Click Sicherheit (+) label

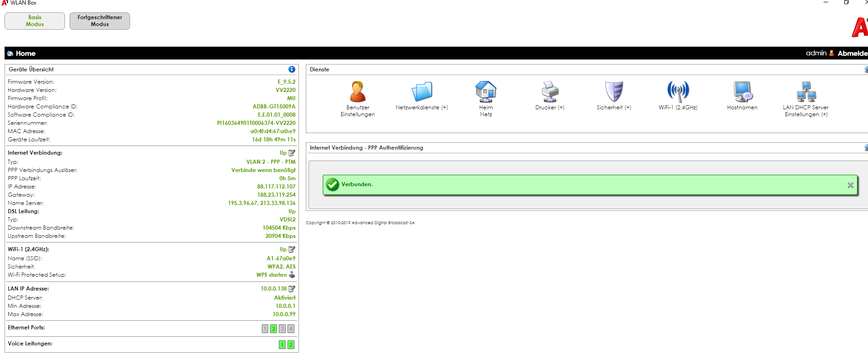[x=614, y=108]
